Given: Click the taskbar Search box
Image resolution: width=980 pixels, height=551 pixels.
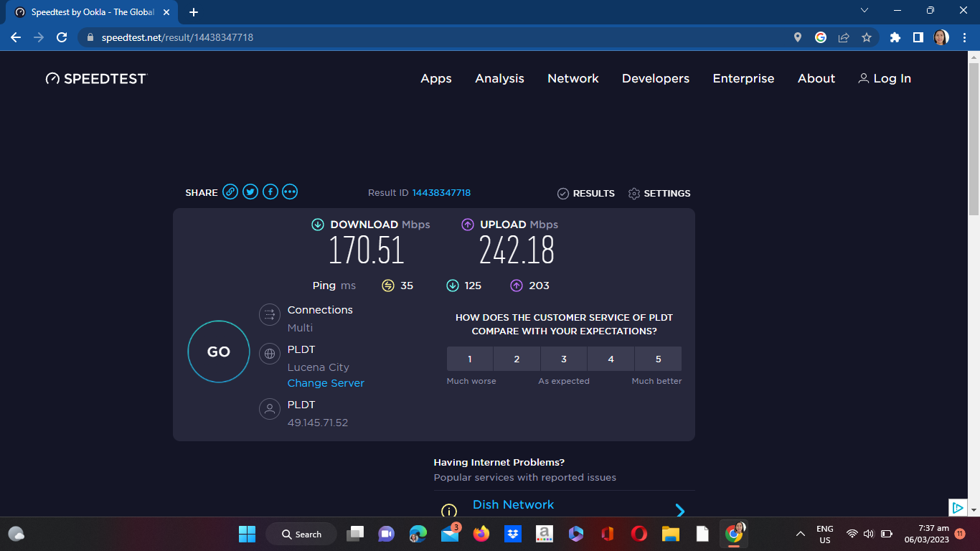Looking at the screenshot, I should [301, 534].
